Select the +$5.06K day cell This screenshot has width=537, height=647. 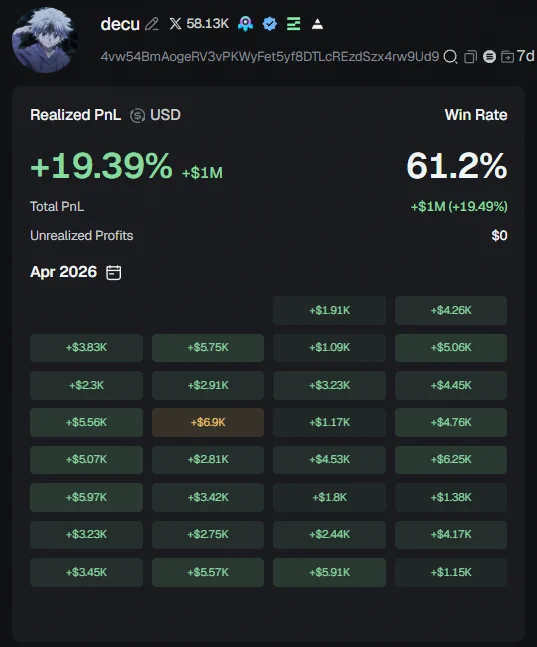(x=451, y=347)
